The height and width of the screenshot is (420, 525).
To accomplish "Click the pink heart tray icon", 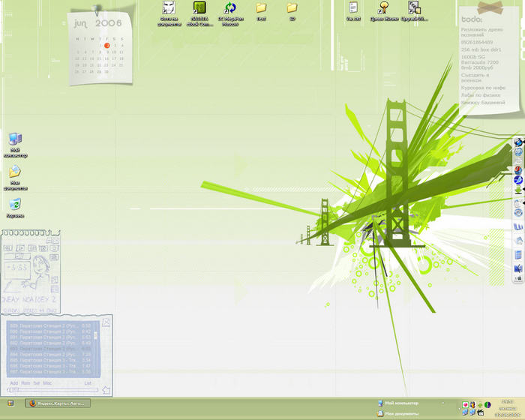I will [465, 405].
